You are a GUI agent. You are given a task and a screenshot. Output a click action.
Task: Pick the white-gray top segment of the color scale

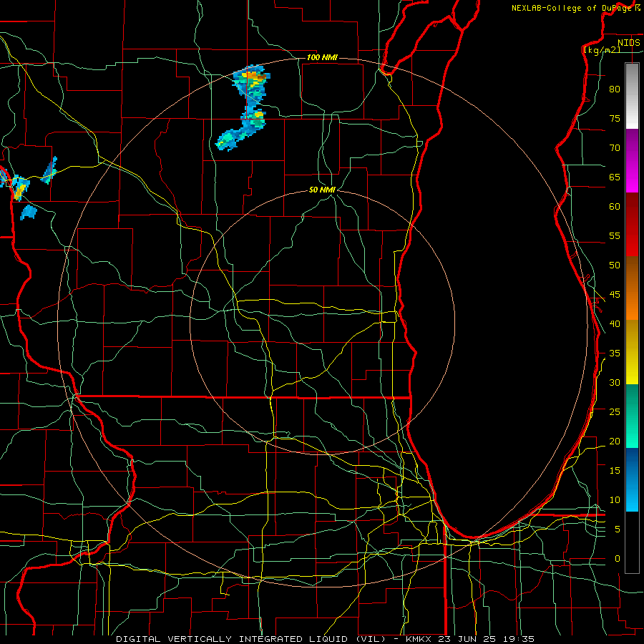(x=632, y=96)
